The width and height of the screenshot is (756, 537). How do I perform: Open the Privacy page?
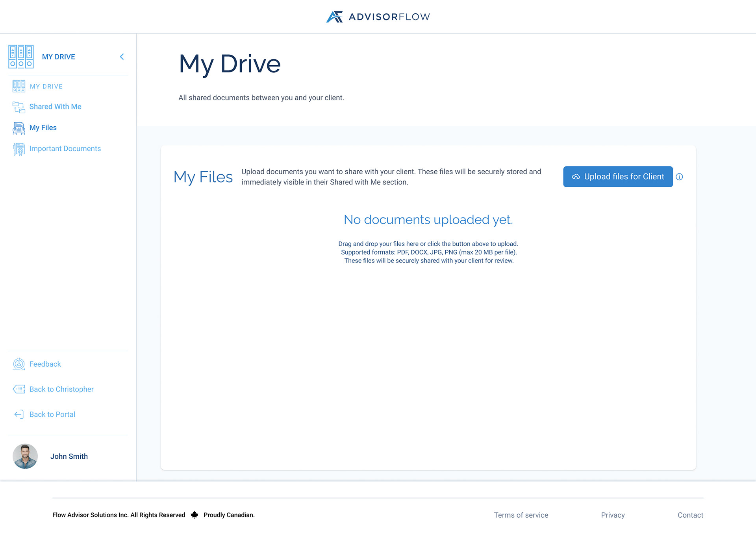[x=613, y=515]
